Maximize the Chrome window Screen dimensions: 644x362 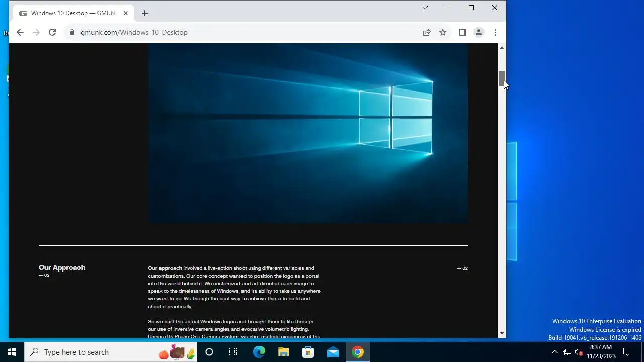[471, 8]
